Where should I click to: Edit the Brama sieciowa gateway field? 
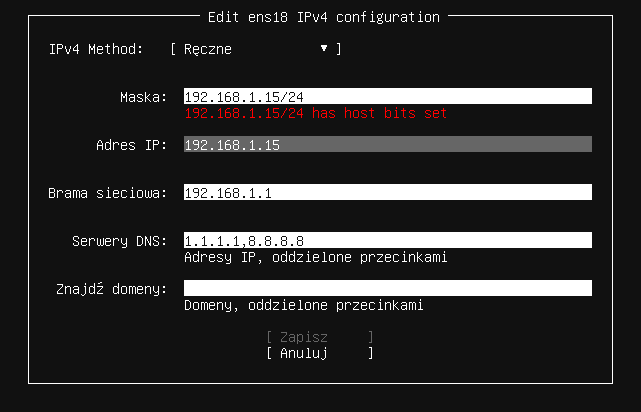pos(387,193)
